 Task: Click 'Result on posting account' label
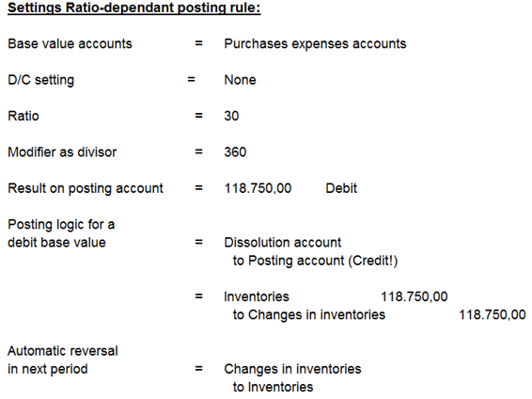(x=86, y=188)
